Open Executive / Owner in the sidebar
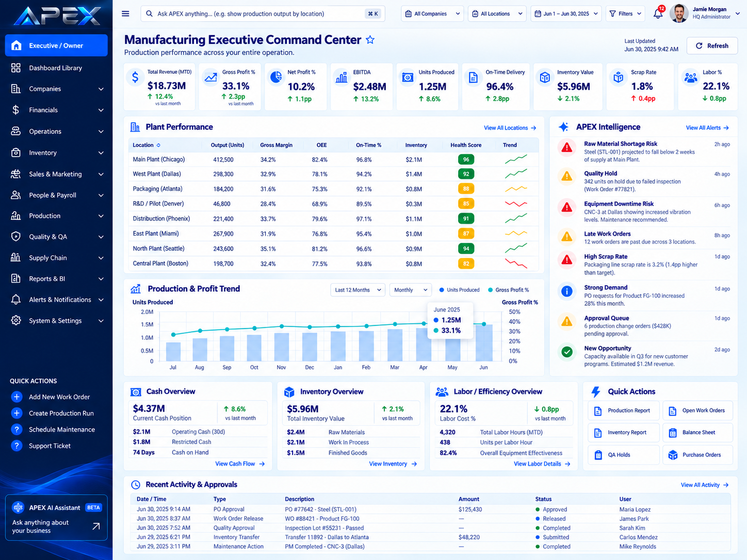Screen dimensions: 747x560 (x=56, y=45)
